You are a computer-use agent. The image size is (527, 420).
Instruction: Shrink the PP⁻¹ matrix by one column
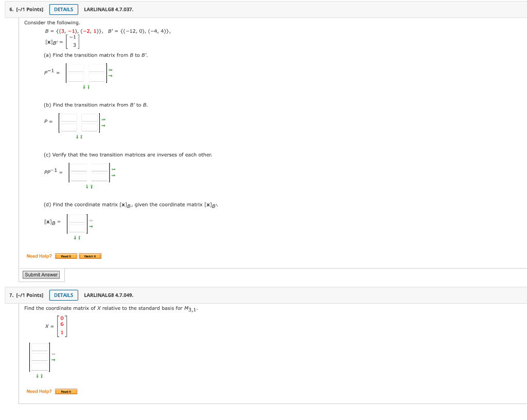113,169
